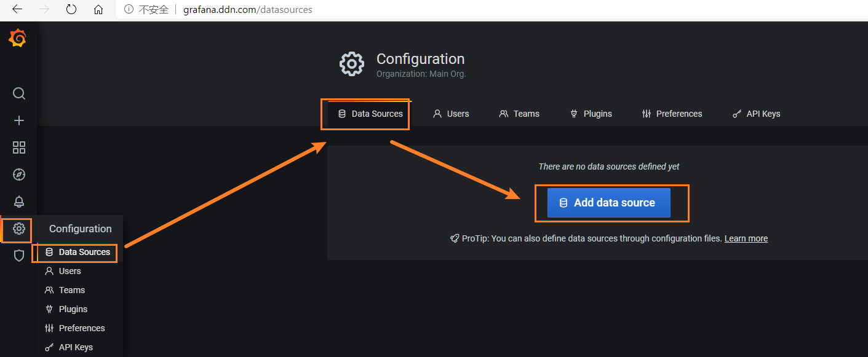The height and width of the screenshot is (357, 868).
Task: Click the Add data source button
Action: click(x=608, y=203)
